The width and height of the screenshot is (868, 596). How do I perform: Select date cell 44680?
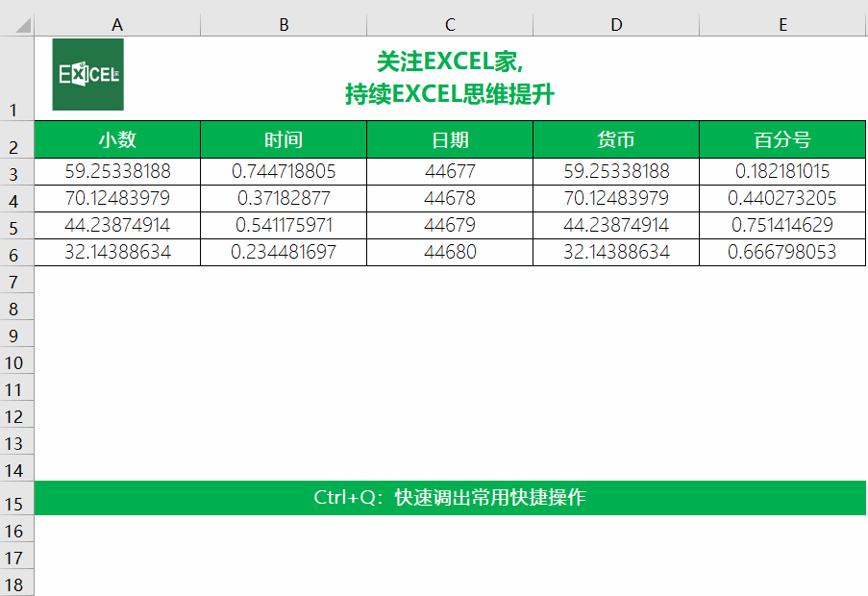pos(450,253)
